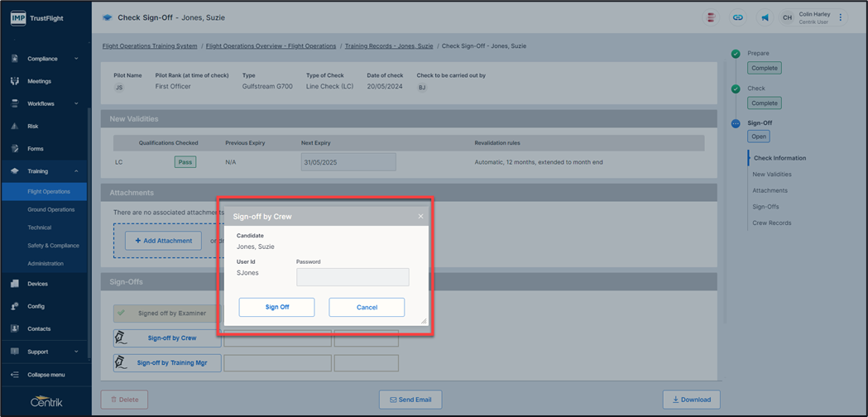Click the Collapse menu icon

pyautogui.click(x=15, y=375)
